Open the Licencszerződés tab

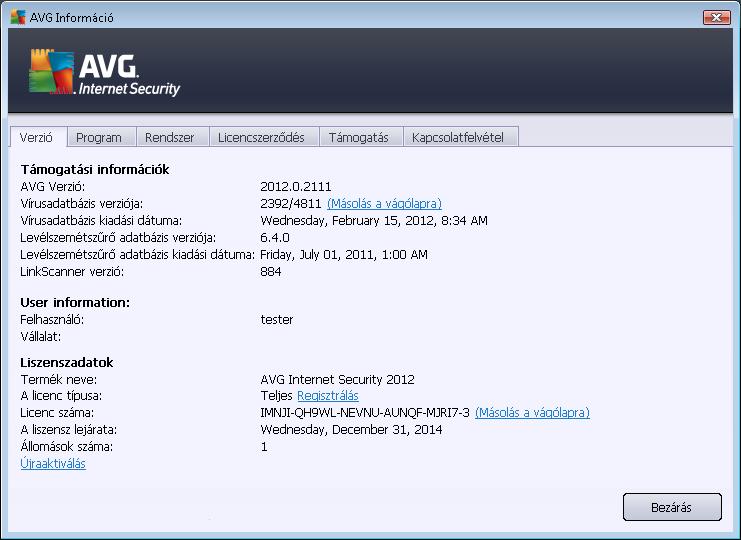point(264,137)
